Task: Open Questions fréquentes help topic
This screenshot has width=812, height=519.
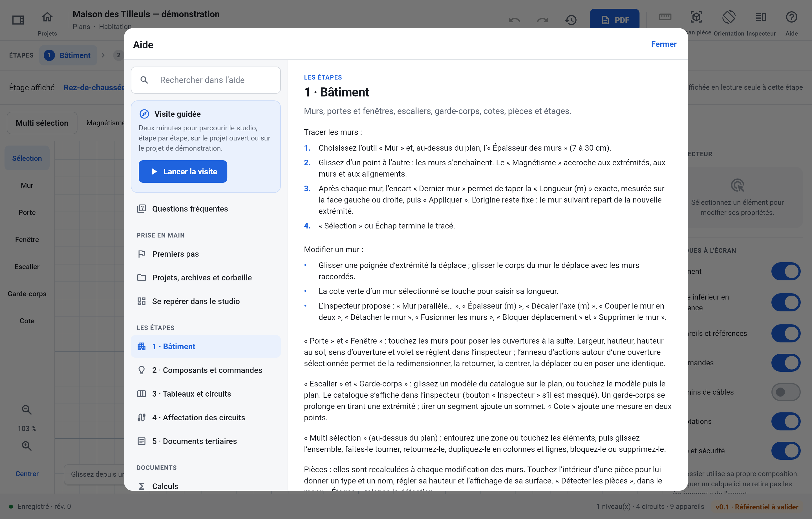Action: coord(206,209)
